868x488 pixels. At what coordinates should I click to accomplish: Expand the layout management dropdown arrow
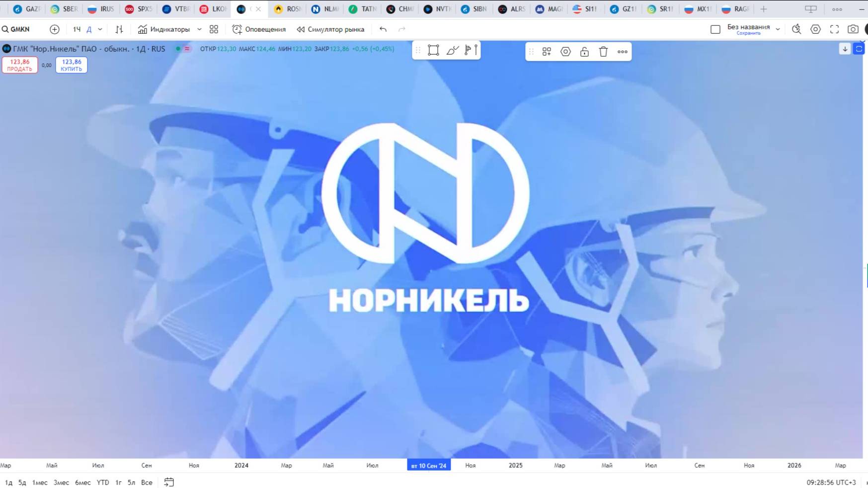coord(778,29)
